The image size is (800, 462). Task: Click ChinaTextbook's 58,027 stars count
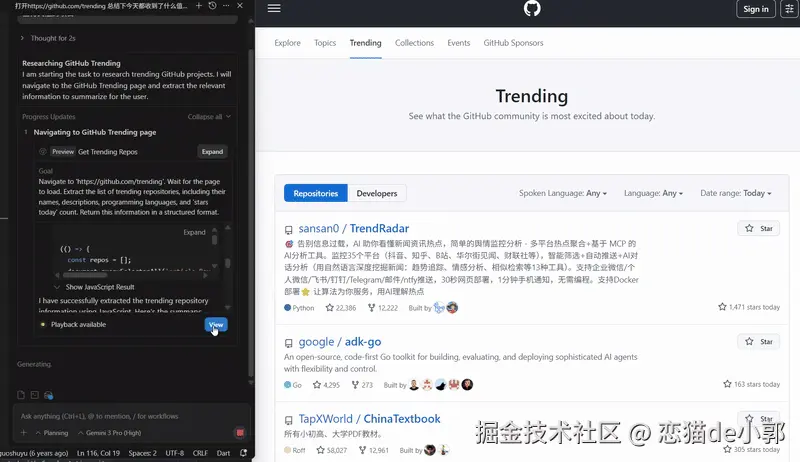tap(332, 450)
